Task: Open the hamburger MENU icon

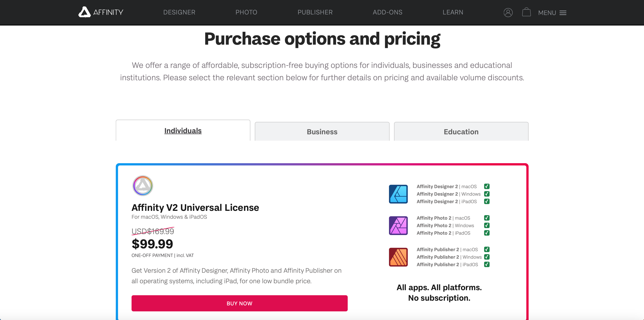Action: [563, 13]
